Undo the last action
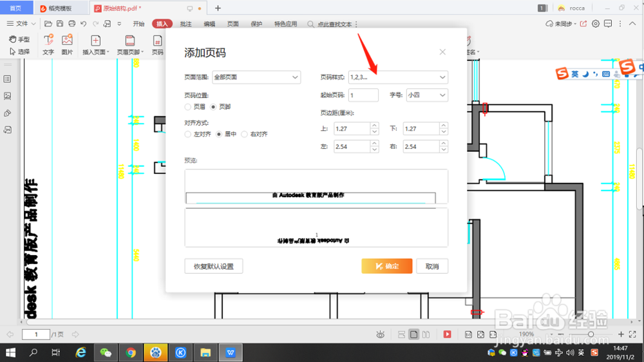This screenshot has height=362, width=644. 84,24
